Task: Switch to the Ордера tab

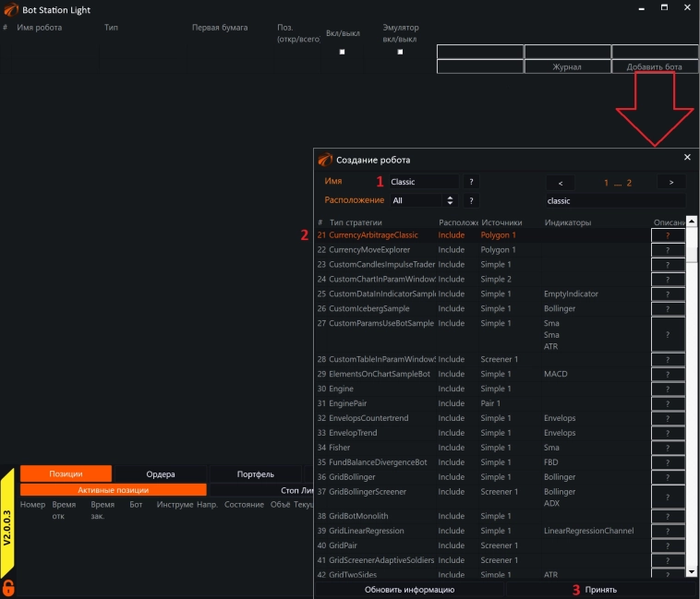Action: (160, 474)
